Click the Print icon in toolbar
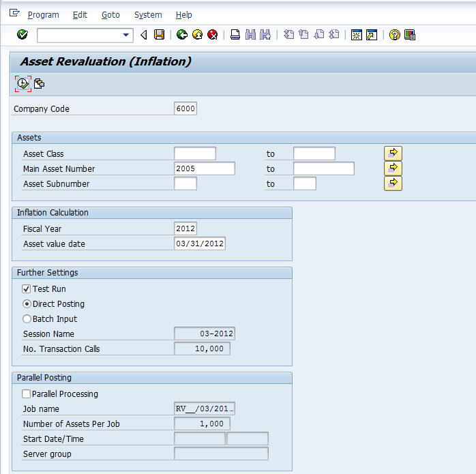Viewport: 476px width, 474px height. point(235,35)
